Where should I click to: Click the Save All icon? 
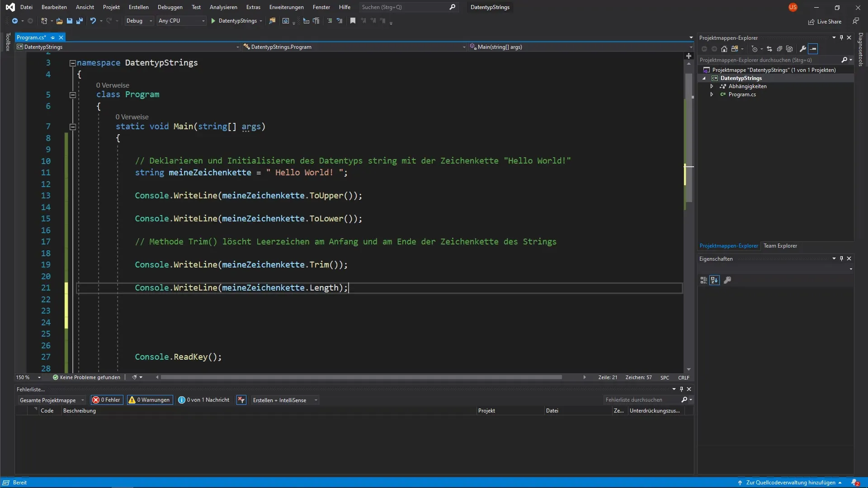[80, 21]
